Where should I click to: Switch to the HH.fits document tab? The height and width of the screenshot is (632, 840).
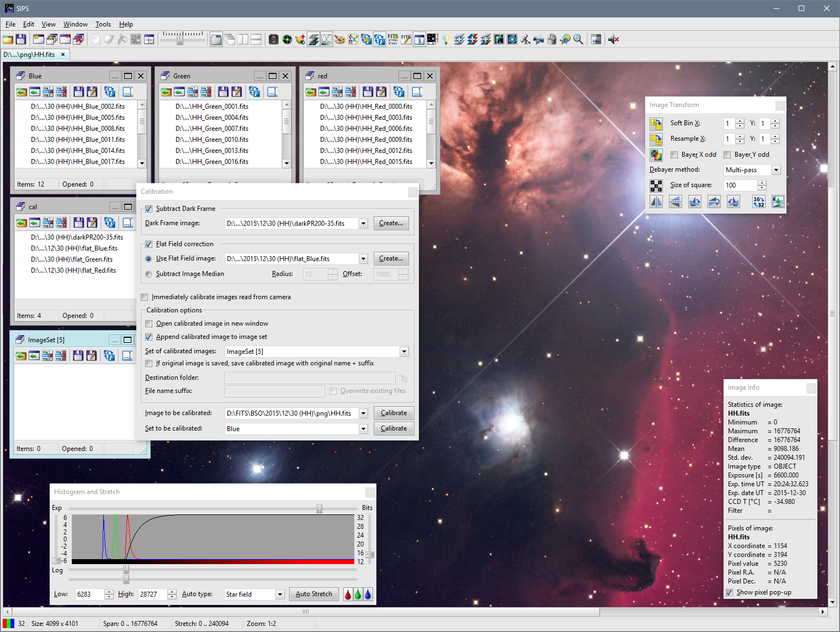click(x=30, y=55)
